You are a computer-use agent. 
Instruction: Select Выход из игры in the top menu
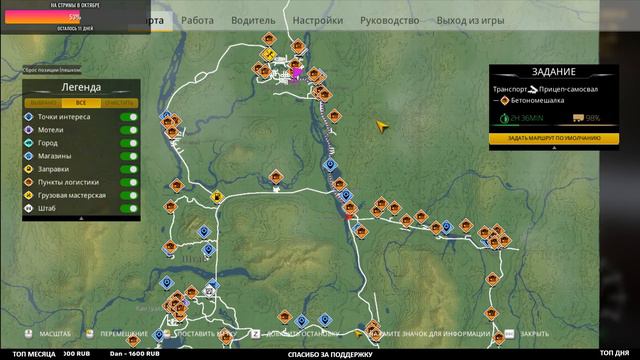tap(470, 20)
